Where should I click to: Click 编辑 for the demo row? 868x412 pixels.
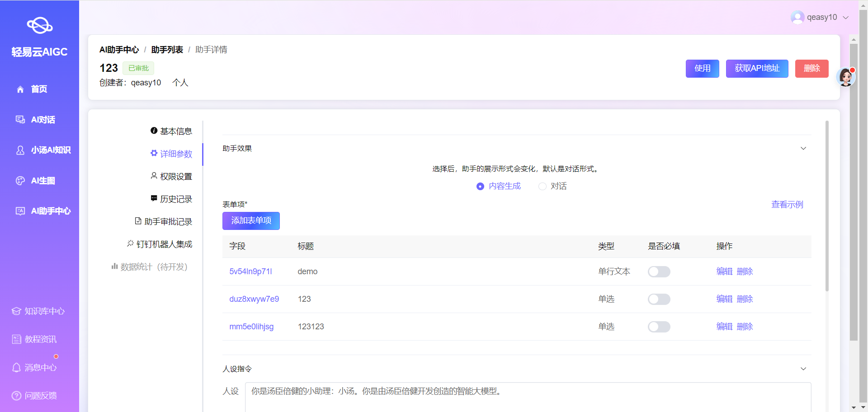pos(724,272)
